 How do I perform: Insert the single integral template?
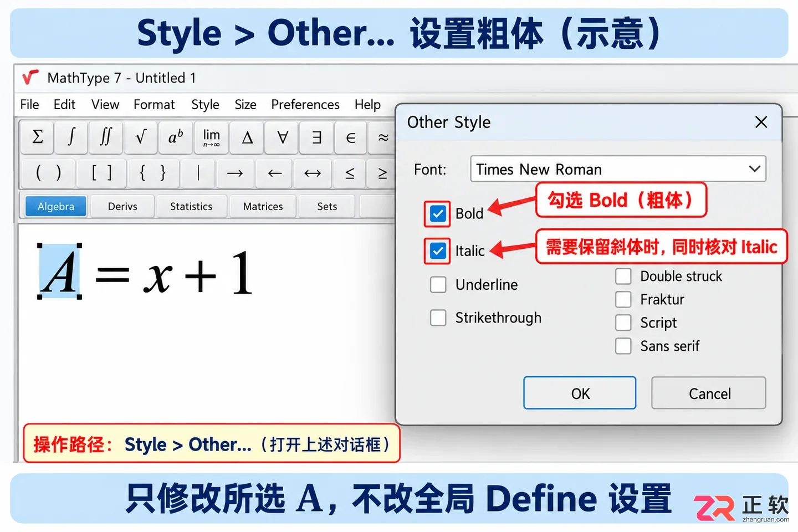pos(71,137)
